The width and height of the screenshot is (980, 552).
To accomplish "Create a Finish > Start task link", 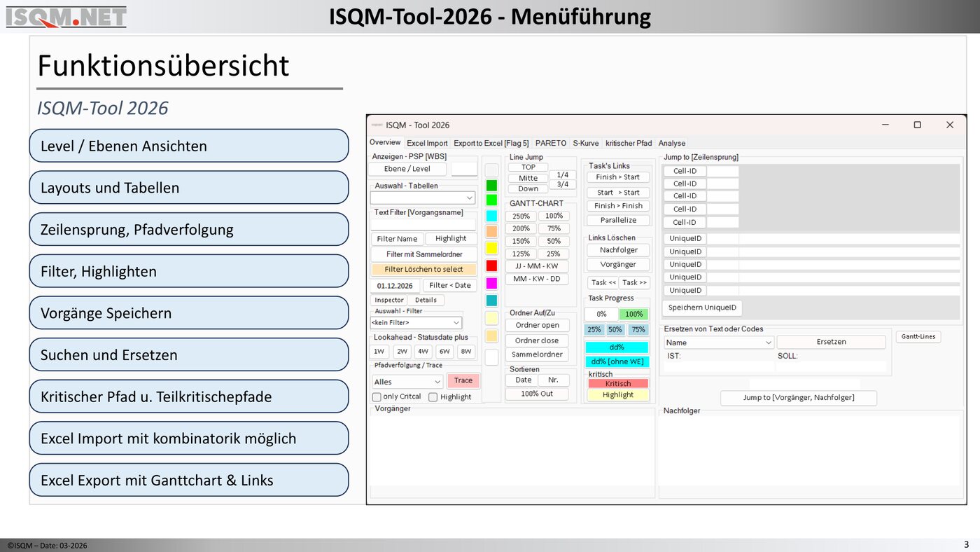I will click(x=617, y=177).
